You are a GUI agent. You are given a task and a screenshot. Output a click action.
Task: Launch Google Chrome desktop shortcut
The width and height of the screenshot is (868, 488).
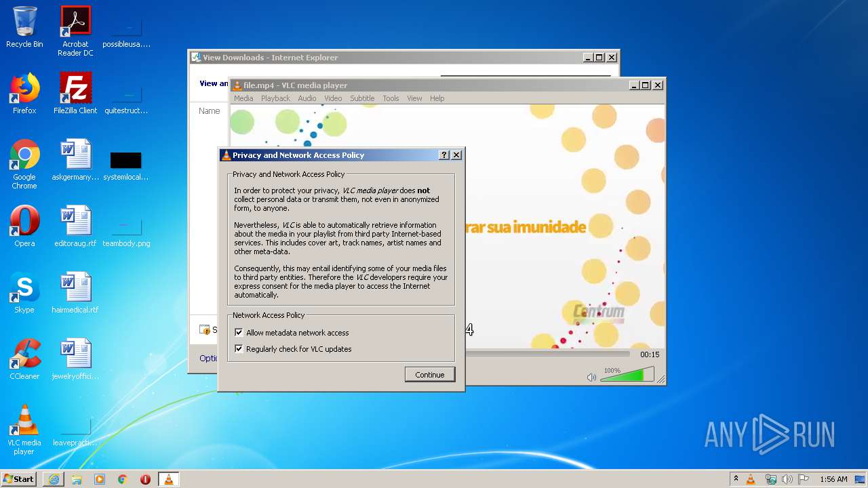(x=24, y=164)
